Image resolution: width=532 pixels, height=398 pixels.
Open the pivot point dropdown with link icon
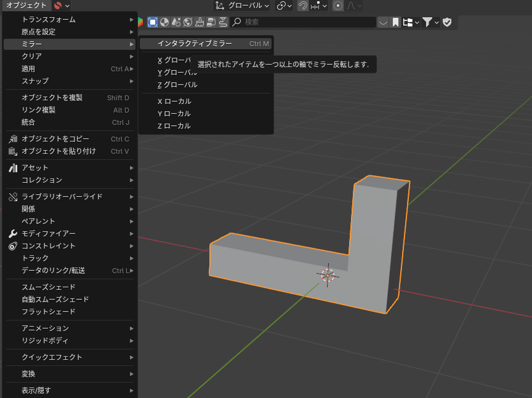coord(284,6)
